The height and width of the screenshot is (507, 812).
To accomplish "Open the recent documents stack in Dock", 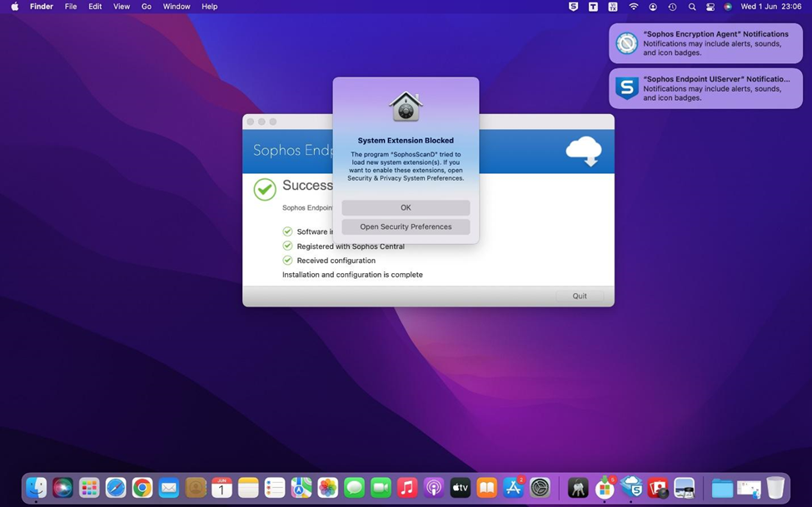I will click(x=749, y=488).
